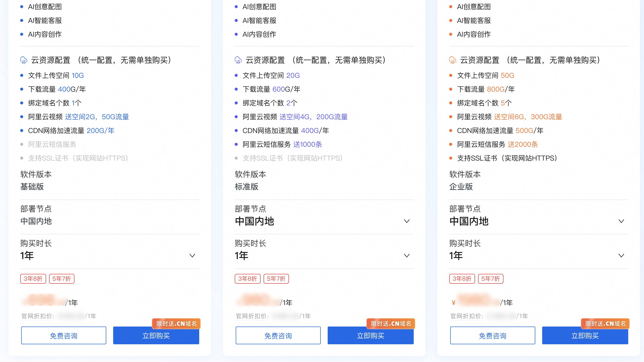Click the 限时送.CN域名 tag on 标准版 card
The width and height of the screenshot is (644, 362).
click(391, 324)
